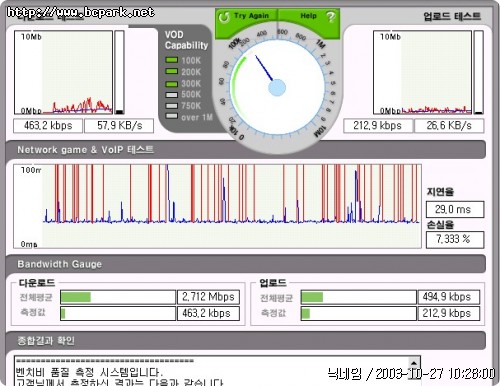This screenshot has width=500, height=386.
Task: Click the 7,333 % loss rate box
Action: (455, 239)
